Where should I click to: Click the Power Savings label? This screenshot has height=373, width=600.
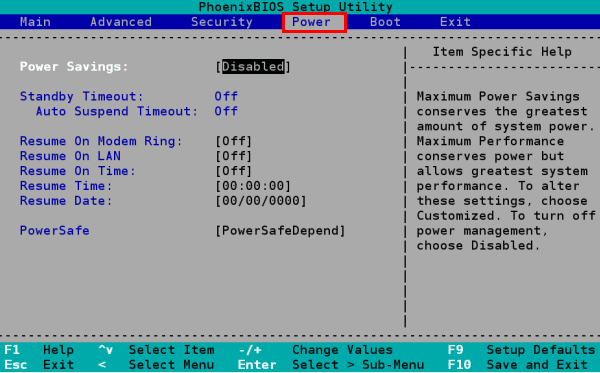[x=74, y=67]
